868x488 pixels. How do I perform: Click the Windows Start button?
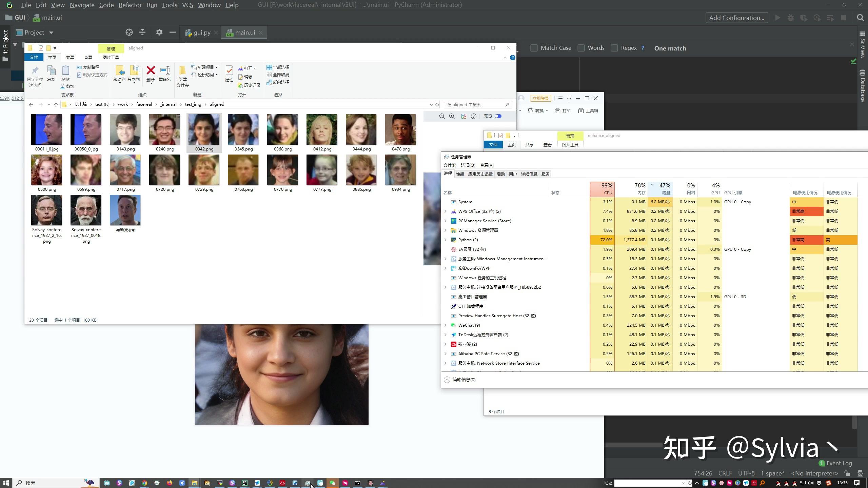(6, 483)
